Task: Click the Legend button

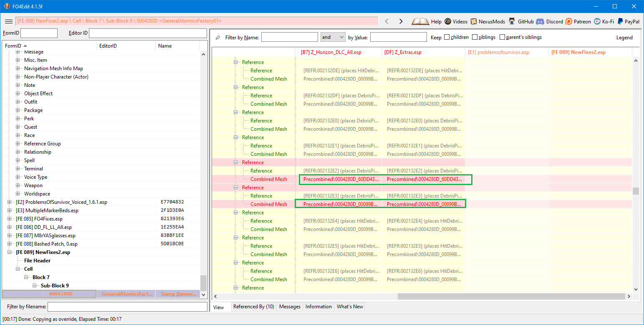Action: (624, 38)
